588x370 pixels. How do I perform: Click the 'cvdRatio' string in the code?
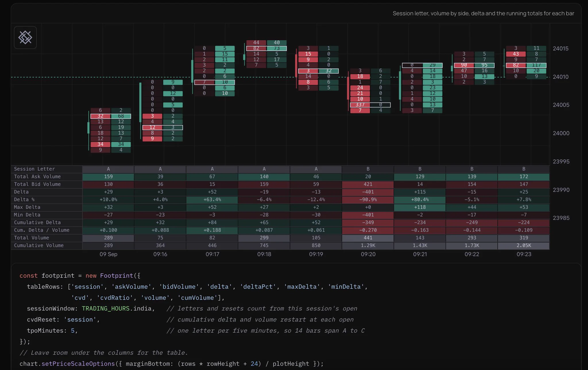(x=115, y=298)
